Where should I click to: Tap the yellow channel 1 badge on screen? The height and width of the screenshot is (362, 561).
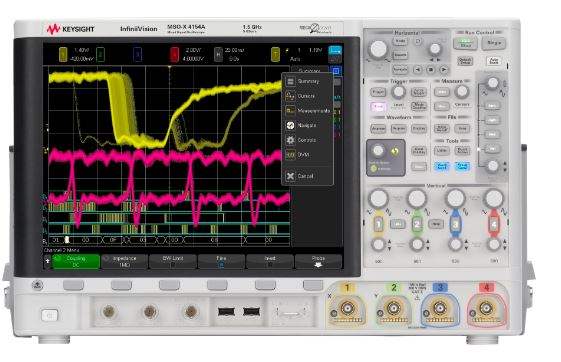point(63,54)
